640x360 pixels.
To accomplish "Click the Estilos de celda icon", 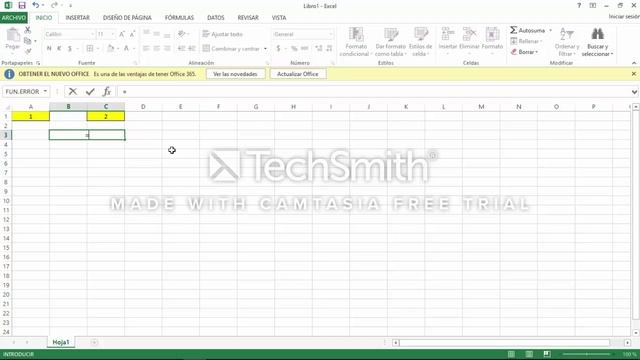I will tap(420, 34).
